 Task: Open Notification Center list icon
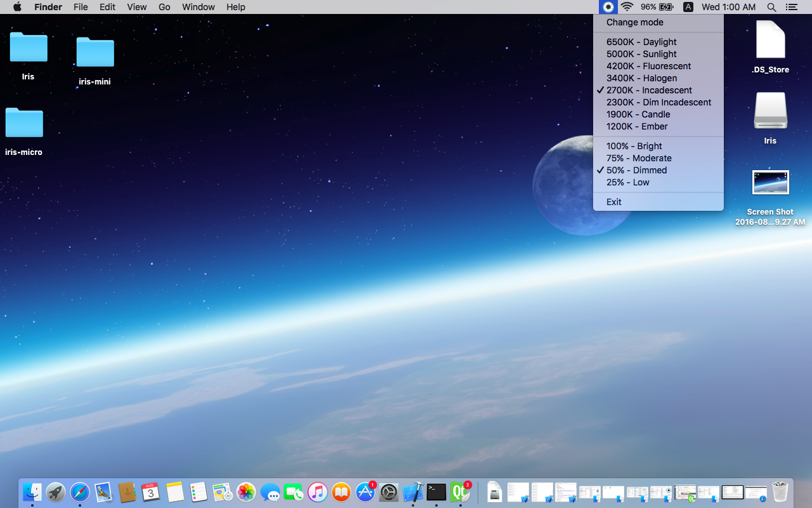[x=791, y=7]
